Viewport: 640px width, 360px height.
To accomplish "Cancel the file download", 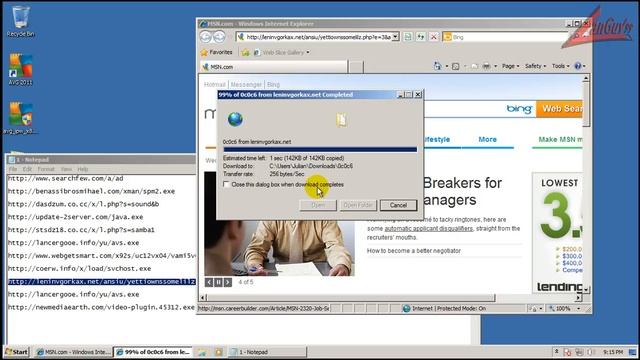I will [398, 205].
